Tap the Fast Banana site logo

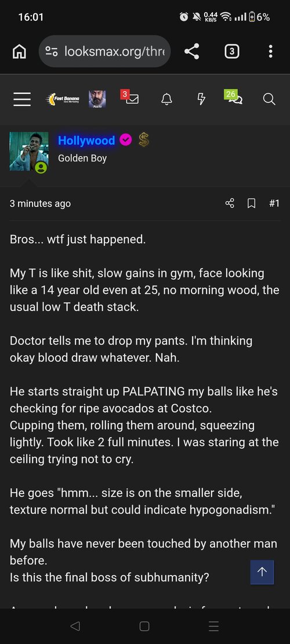62,99
